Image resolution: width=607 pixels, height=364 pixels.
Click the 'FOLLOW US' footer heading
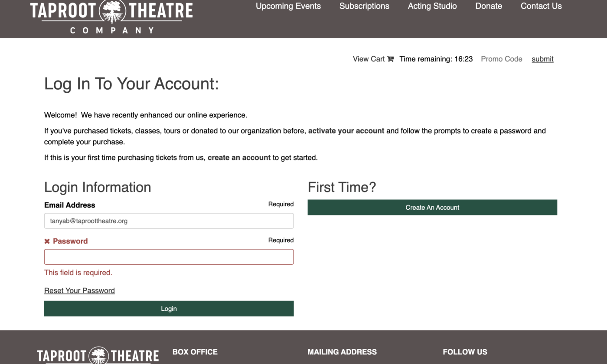tap(465, 352)
